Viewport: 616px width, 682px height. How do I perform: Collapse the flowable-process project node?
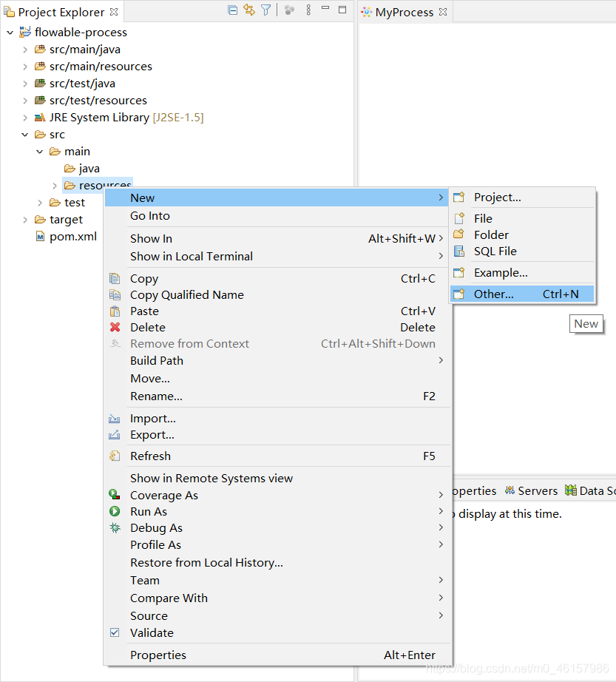click(x=10, y=32)
